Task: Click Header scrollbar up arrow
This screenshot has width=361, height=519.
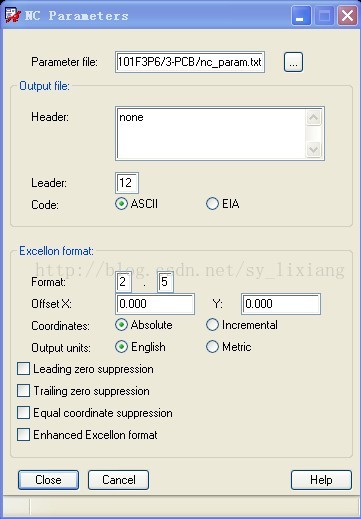Action: click(x=313, y=118)
